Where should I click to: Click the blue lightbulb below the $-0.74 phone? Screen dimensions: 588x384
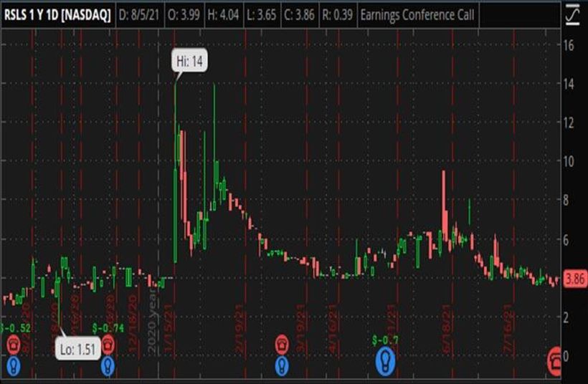108,366
